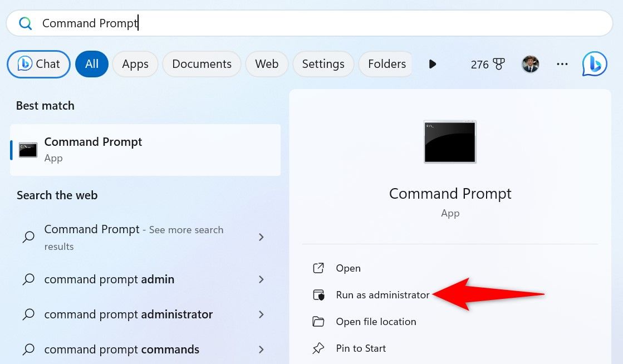Expand the Command Prompt web search result chevron
This screenshot has width=623, height=364.
point(261,237)
